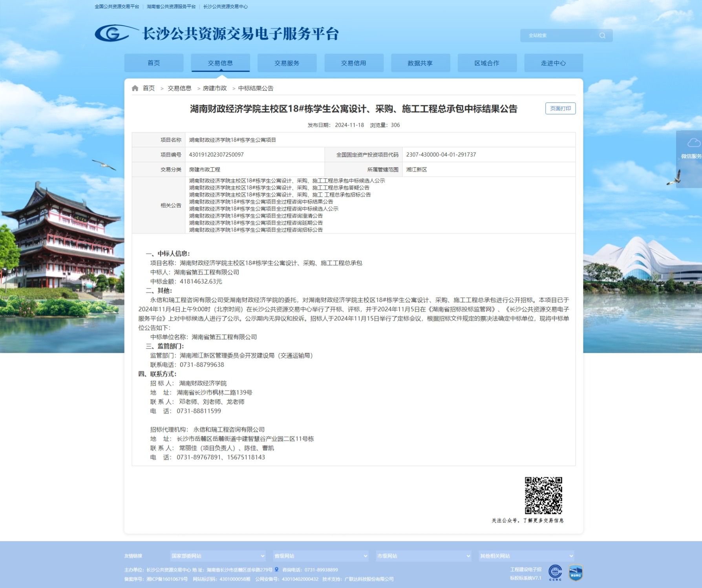The height and width of the screenshot is (588, 702).
Task: Open the 市级网站 dropdown
Action: click(x=423, y=556)
